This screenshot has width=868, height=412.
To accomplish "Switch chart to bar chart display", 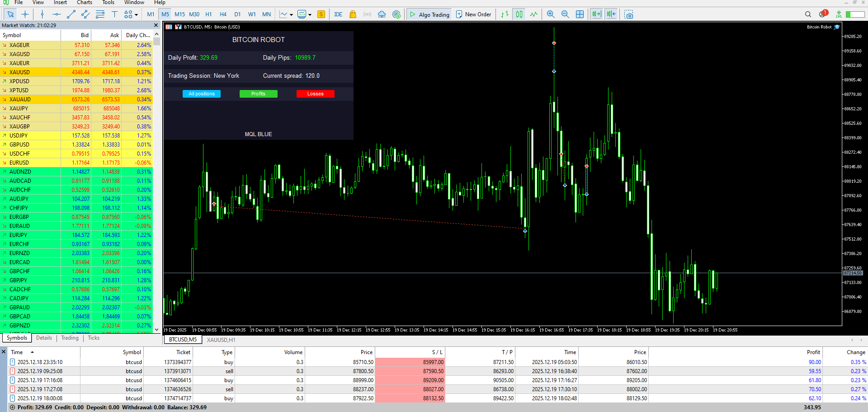I will pos(505,14).
